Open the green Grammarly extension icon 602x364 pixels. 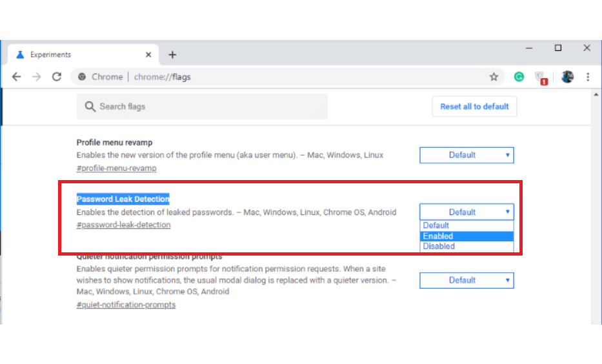tap(519, 77)
